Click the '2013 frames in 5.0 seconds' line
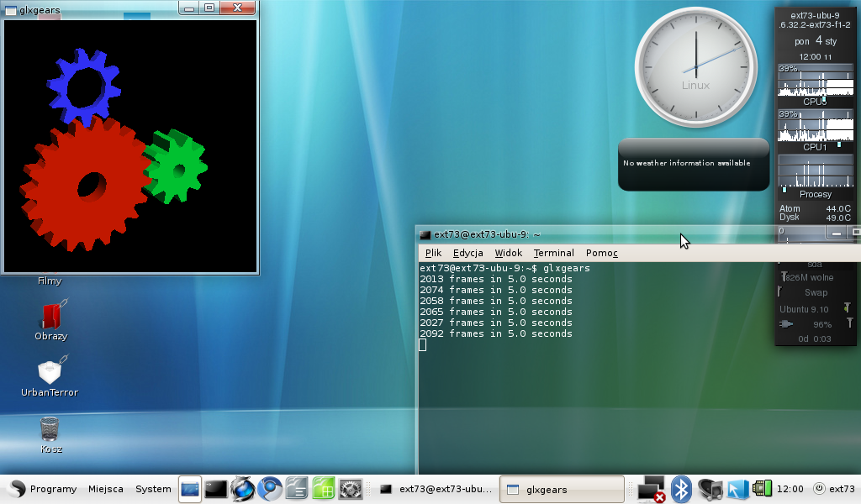Screen dimensions: 861x504 [x=496, y=279]
